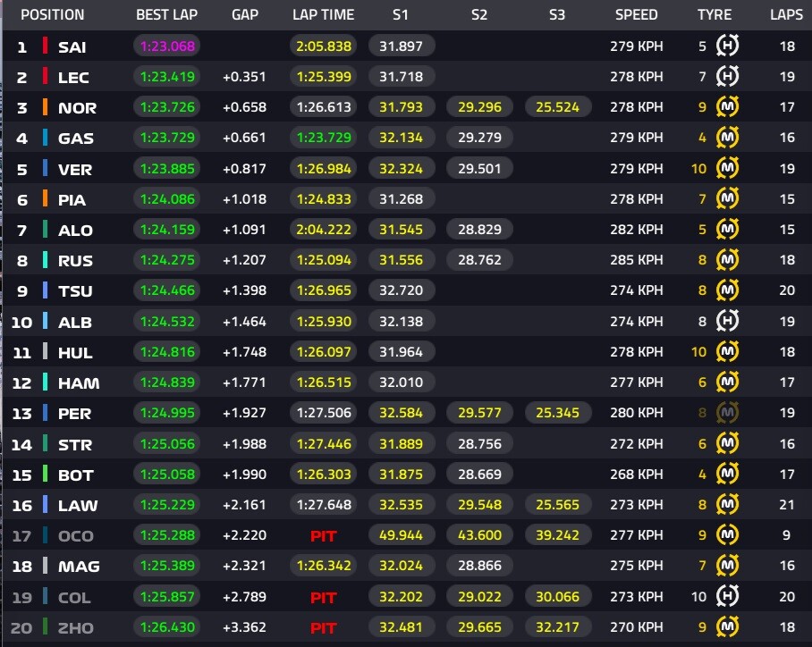Click Sainz's hard tyre icon
Image resolution: width=812 pixels, height=647 pixels.
click(728, 46)
